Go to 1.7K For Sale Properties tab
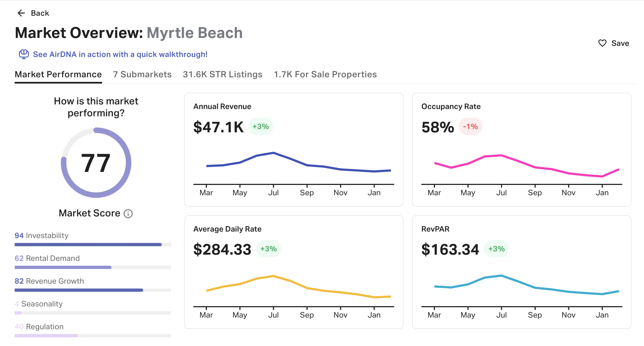This screenshot has height=346, width=644. click(325, 74)
